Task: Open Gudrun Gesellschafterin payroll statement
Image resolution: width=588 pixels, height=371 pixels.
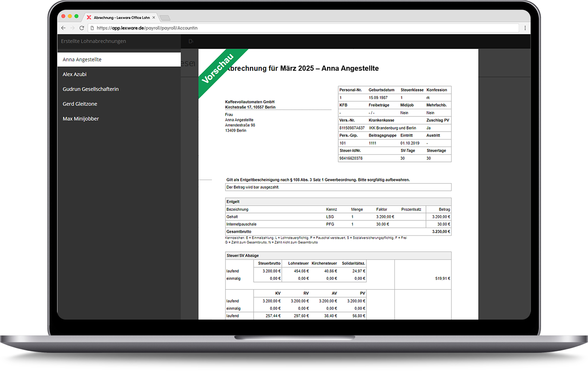Action: point(91,89)
